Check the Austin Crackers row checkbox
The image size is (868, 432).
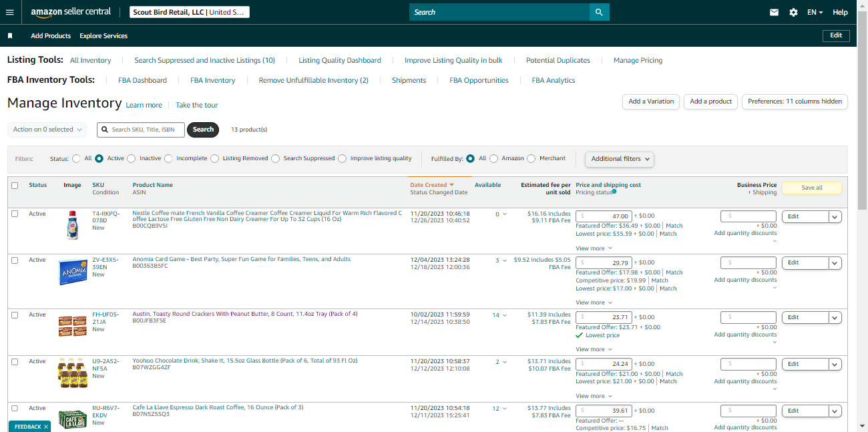[x=15, y=315]
